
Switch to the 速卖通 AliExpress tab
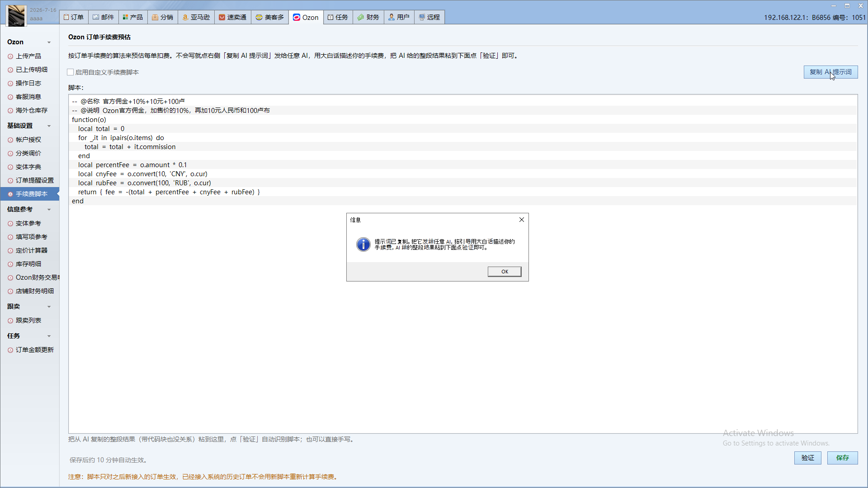pyautogui.click(x=233, y=17)
